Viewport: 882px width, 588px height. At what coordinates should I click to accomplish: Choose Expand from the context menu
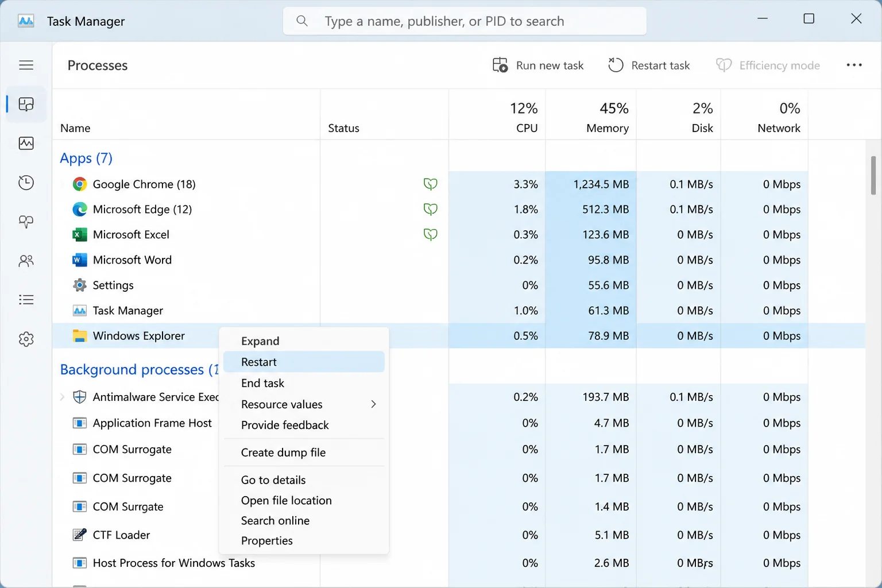pyautogui.click(x=304, y=341)
